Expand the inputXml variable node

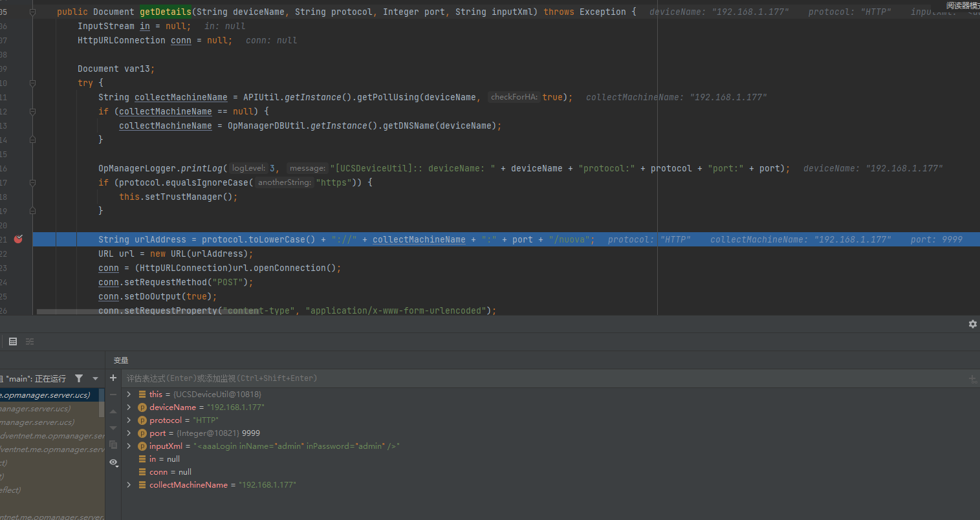point(129,446)
